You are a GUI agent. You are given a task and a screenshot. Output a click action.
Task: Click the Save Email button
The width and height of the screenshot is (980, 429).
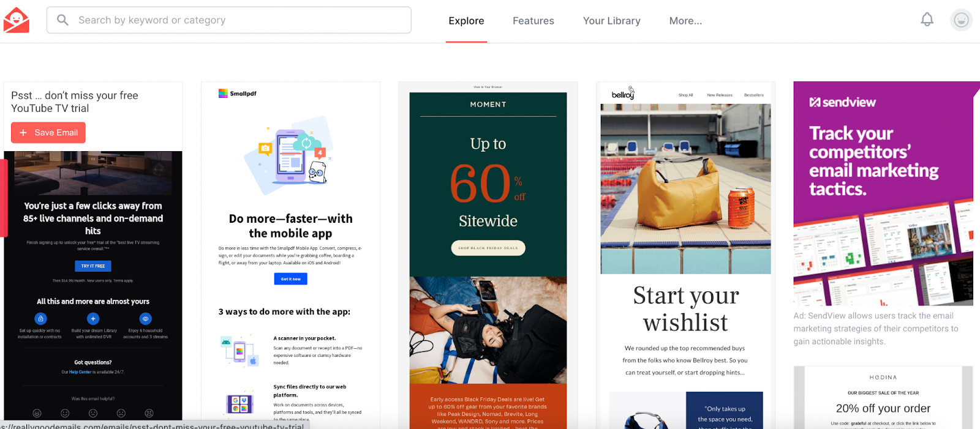click(x=48, y=133)
